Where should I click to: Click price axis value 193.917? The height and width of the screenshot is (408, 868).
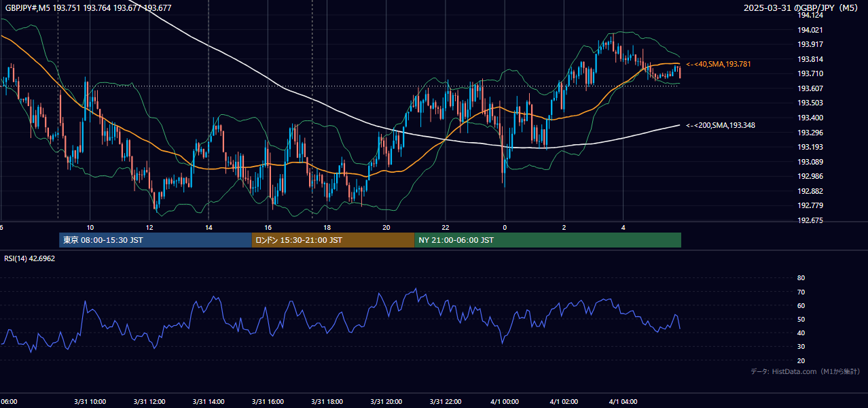pyautogui.click(x=811, y=44)
